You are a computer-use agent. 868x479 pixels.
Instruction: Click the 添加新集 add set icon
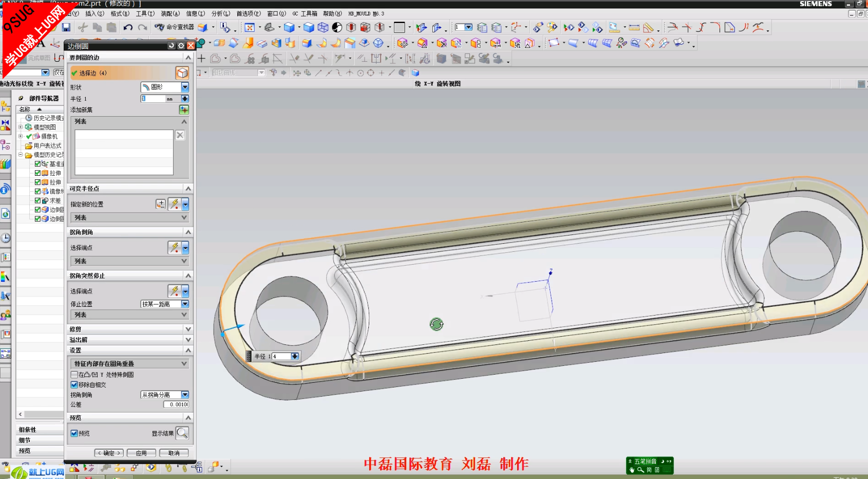point(184,109)
